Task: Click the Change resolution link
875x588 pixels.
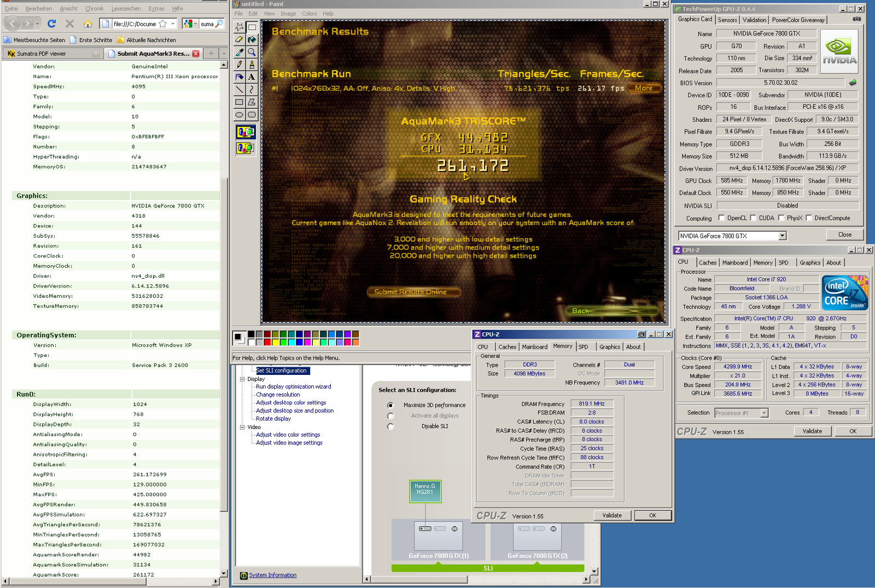Action: (x=278, y=395)
